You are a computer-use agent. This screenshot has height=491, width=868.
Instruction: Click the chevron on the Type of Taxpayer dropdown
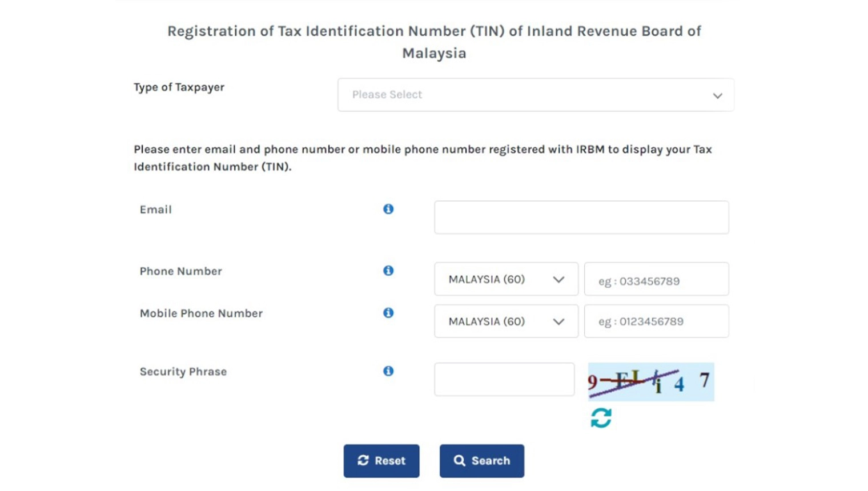point(717,95)
